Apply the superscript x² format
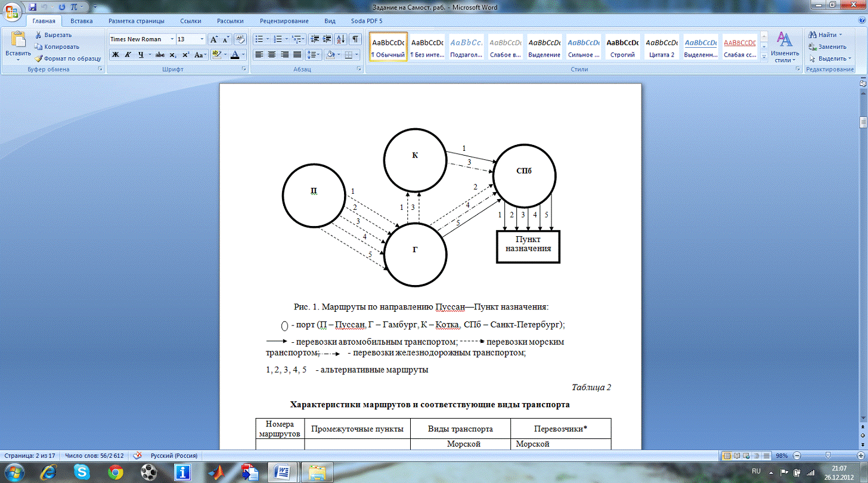The image size is (868, 483). 185,55
